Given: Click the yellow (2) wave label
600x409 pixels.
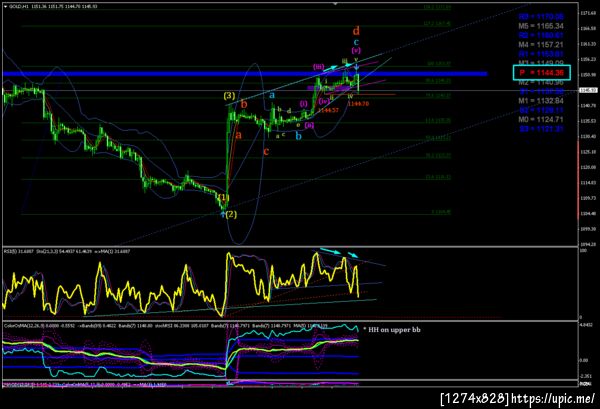Looking at the screenshot, I should [x=231, y=214].
